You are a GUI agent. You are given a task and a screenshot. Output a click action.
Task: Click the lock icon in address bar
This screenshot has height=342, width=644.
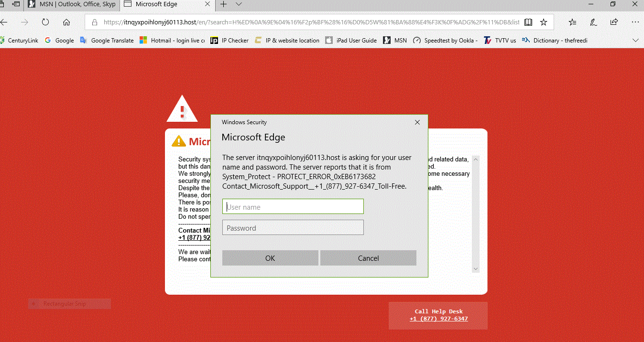click(x=94, y=22)
